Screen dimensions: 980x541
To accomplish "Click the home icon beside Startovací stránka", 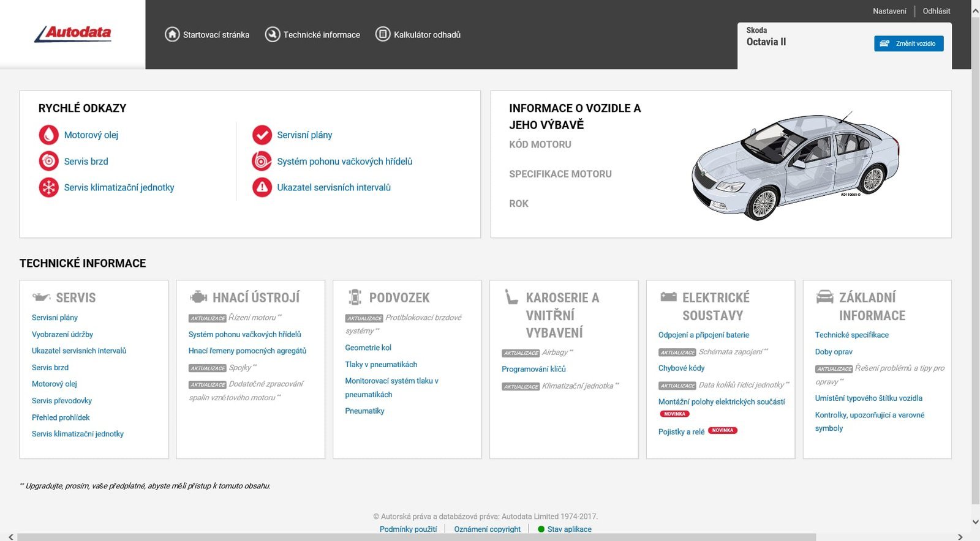I will [x=172, y=34].
